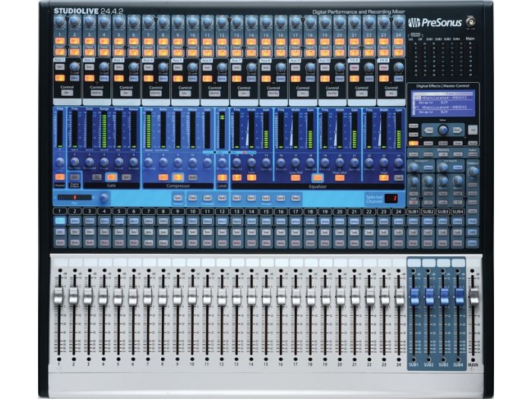Toggle the high pass filter orange button
Image resolution: width=532 pixels, height=399 pixels.
coord(60,177)
